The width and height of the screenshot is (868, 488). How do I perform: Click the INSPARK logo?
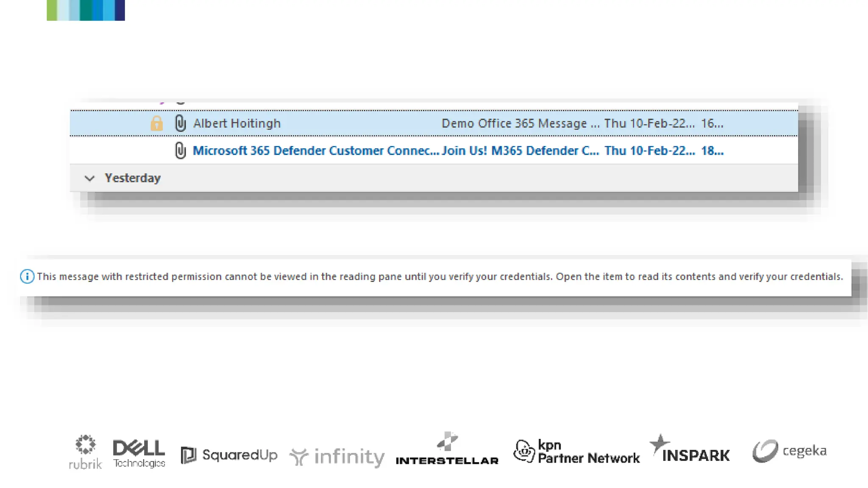click(x=690, y=450)
